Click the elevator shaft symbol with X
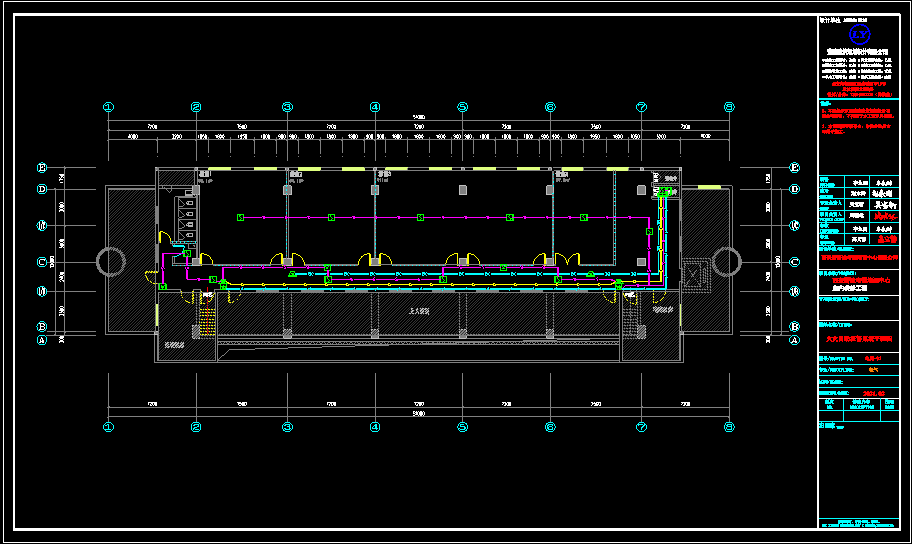912x544 pixels. pyautogui.click(x=694, y=272)
